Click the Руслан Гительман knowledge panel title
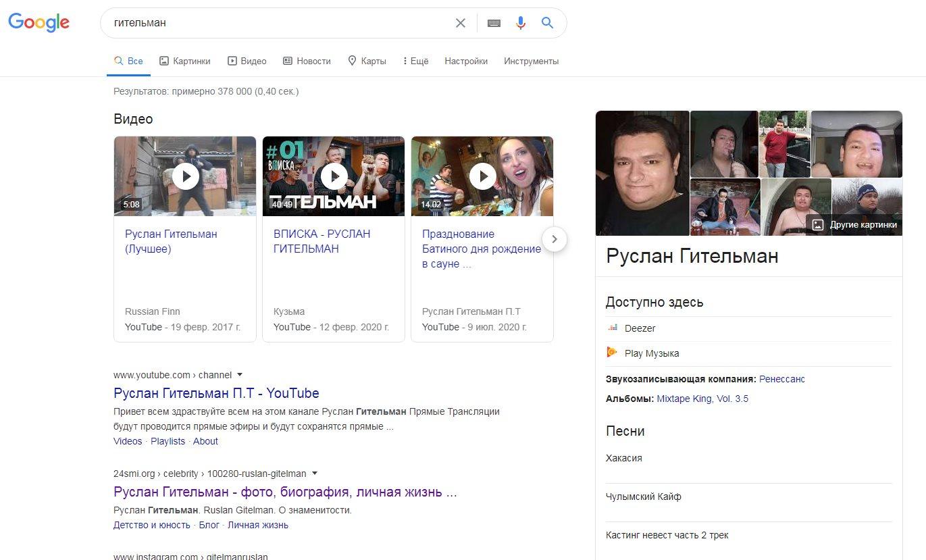The height and width of the screenshot is (560, 926). [x=692, y=256]
